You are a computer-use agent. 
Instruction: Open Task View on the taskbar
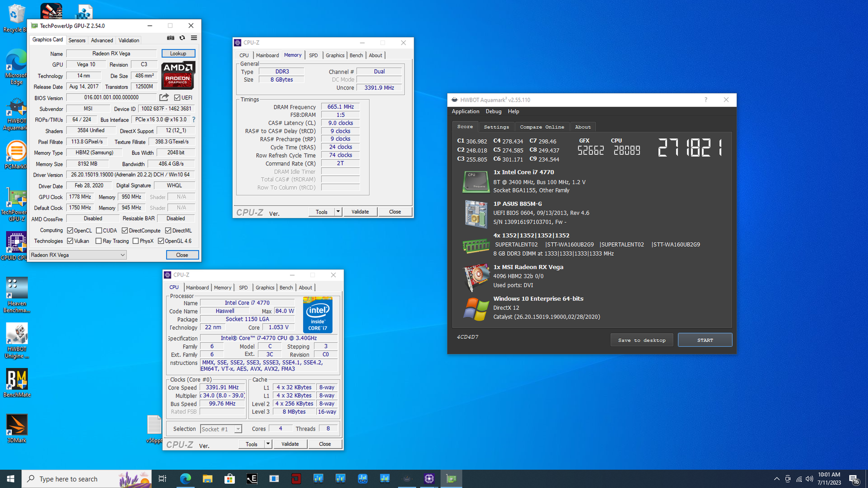[x=162, y=479]
